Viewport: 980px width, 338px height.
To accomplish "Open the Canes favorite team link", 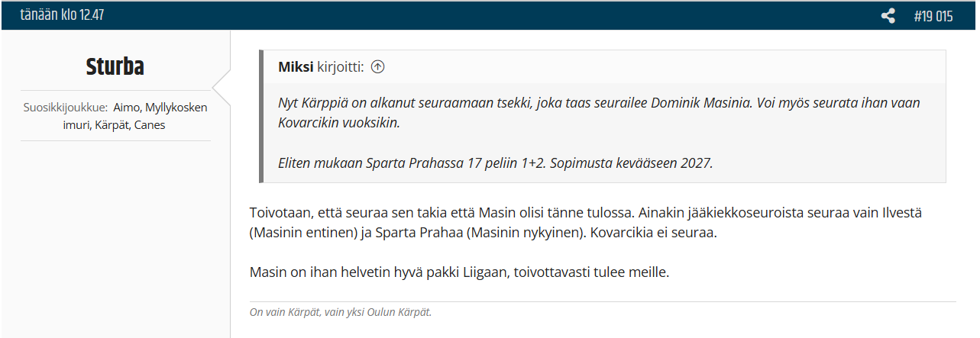I will pos(150,125).
